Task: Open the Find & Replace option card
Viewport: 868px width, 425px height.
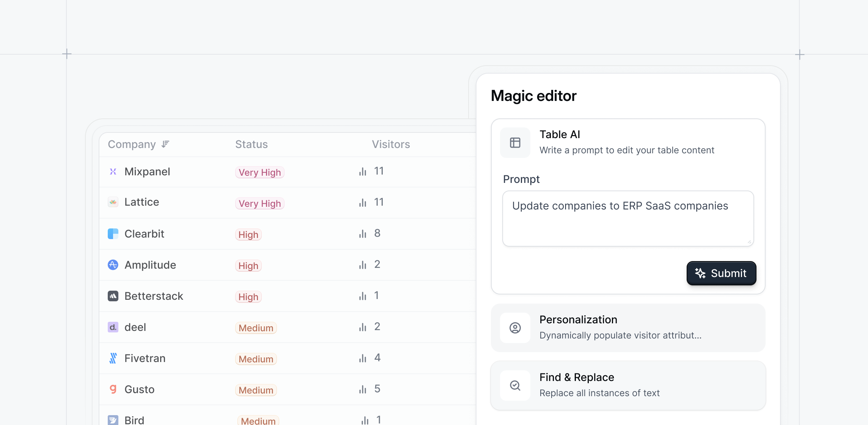Action: (x=628, y=386)
